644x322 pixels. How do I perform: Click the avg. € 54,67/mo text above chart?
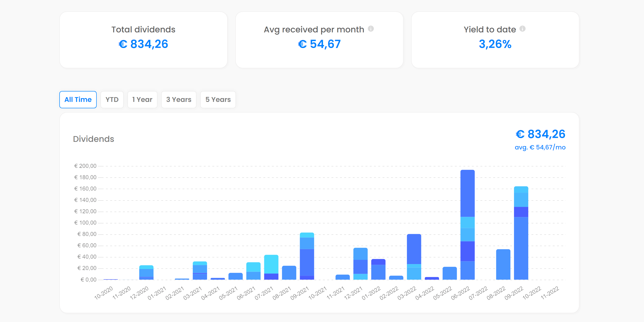point(540,148)
